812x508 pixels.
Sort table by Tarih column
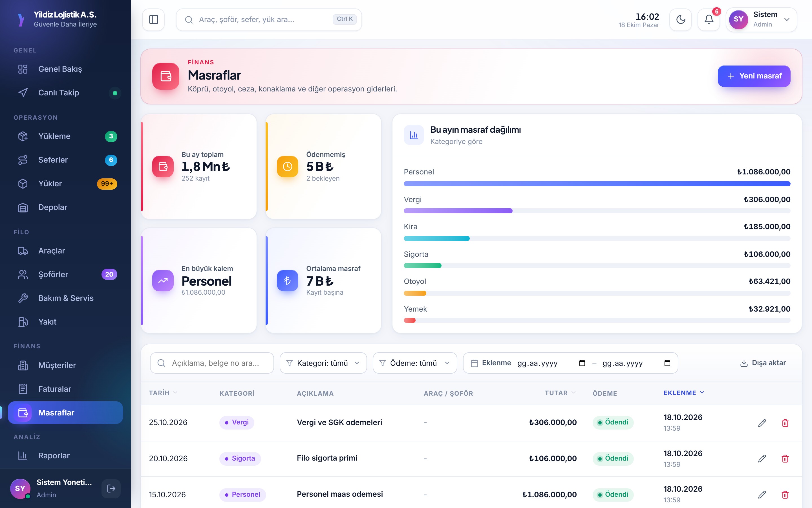pos(163,393)
